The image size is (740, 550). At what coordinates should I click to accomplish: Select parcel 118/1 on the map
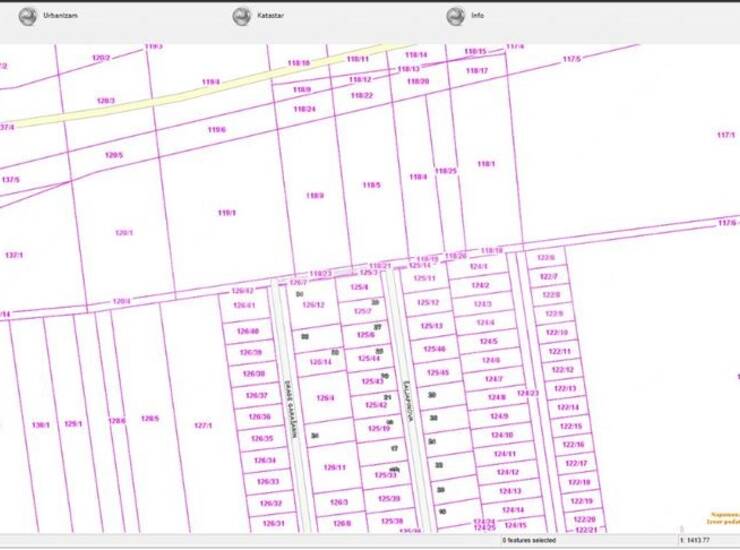tap(486, 164)
